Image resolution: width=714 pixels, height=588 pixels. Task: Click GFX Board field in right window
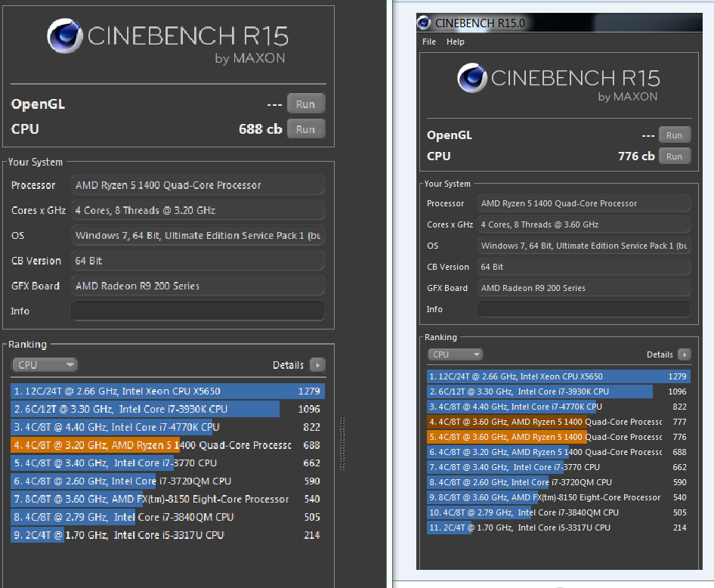[x=584, y=288]
